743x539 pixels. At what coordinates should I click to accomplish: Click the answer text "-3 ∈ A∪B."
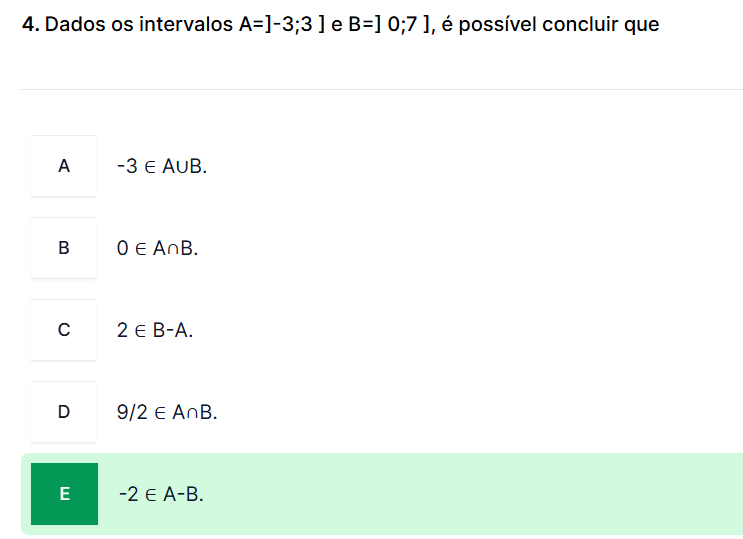pos(162,167)
